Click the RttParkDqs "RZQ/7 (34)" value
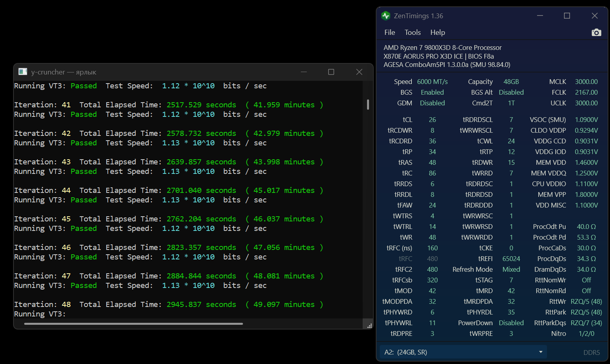The image size is (610, 364). 586,323
